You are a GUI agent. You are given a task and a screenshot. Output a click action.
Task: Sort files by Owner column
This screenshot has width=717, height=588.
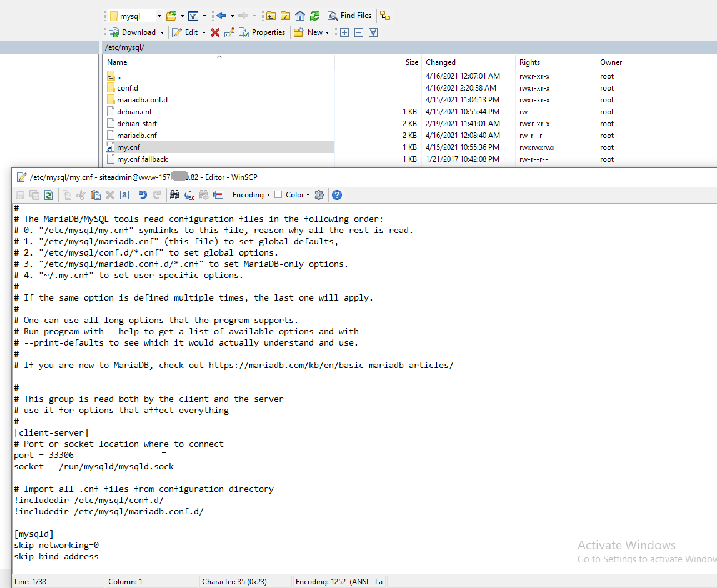point(634,62)
